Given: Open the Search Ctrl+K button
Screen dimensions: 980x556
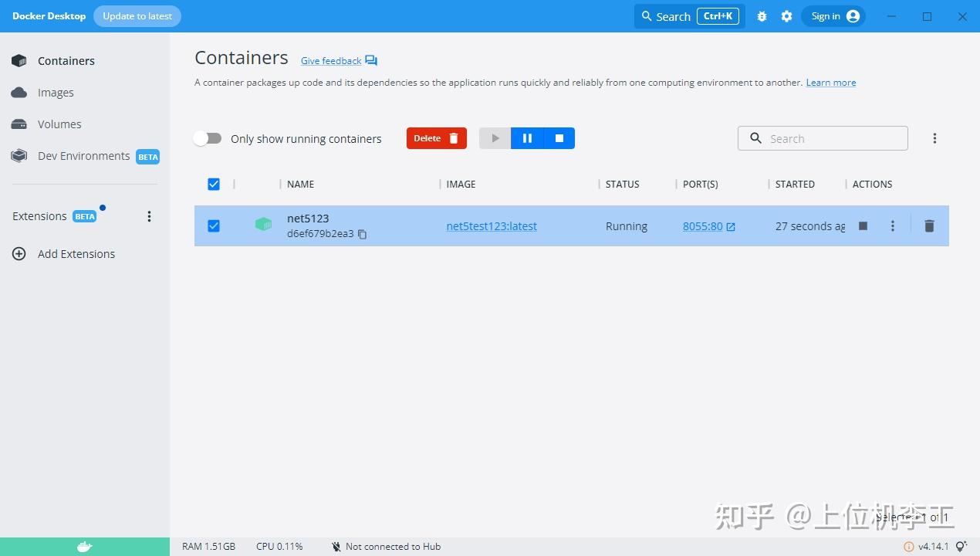Looking at the screenshot, I should 689,16.
